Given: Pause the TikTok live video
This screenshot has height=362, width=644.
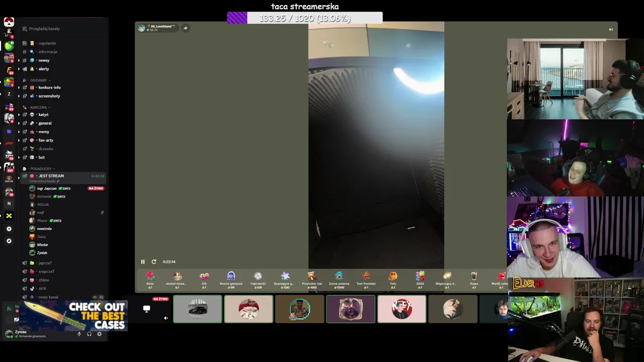Looking at the screenshot, I should tap(143, 261).
